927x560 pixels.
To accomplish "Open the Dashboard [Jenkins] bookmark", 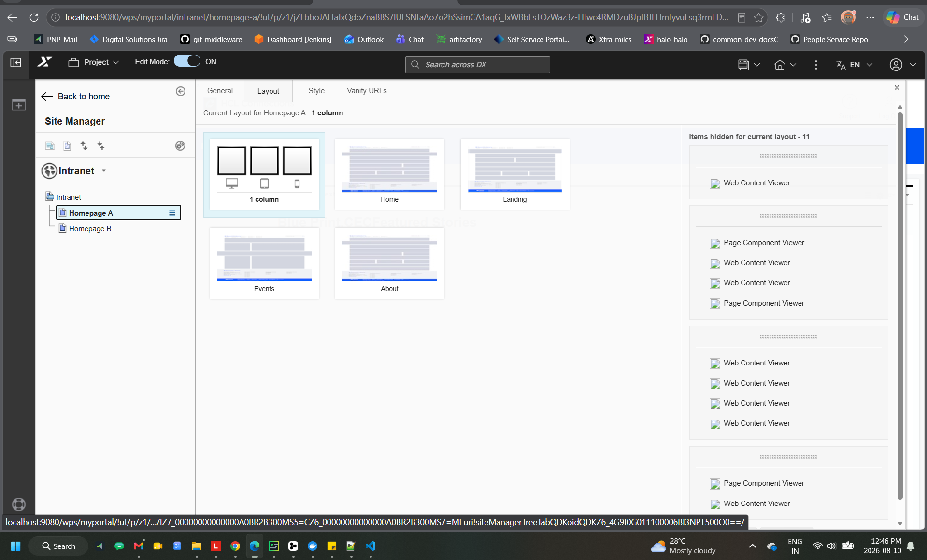I will (293, 39).
